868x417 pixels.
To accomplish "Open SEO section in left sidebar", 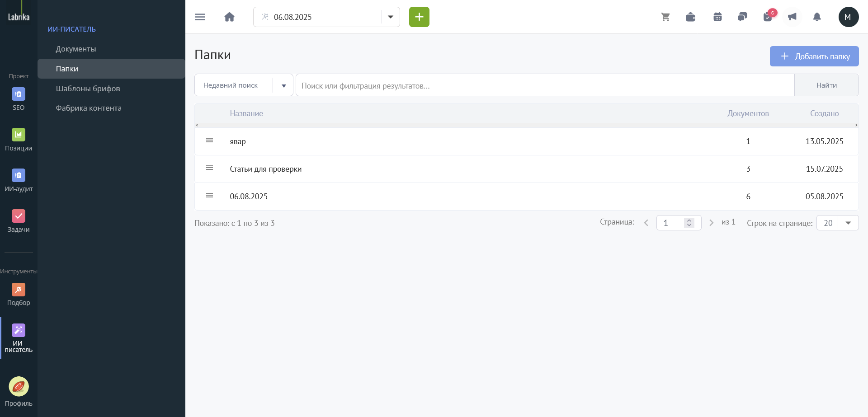I will click(19, 99).
